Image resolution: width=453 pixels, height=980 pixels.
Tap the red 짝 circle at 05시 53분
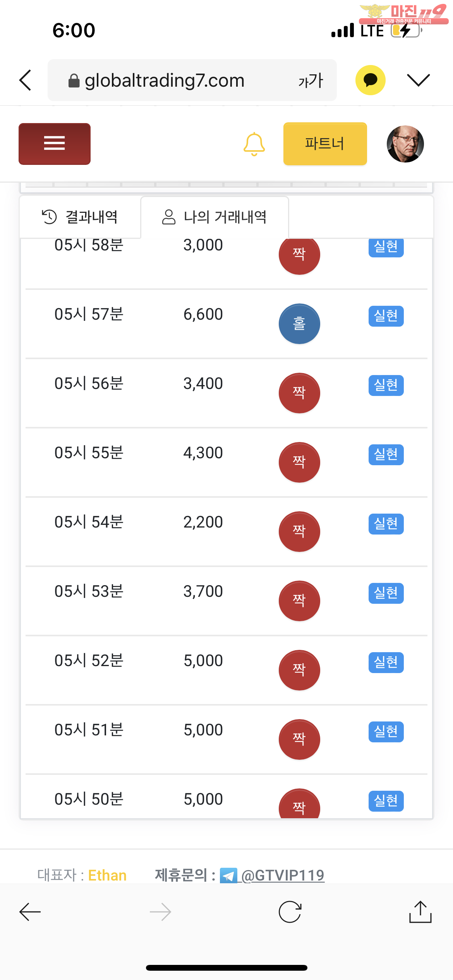pos(299,601)
